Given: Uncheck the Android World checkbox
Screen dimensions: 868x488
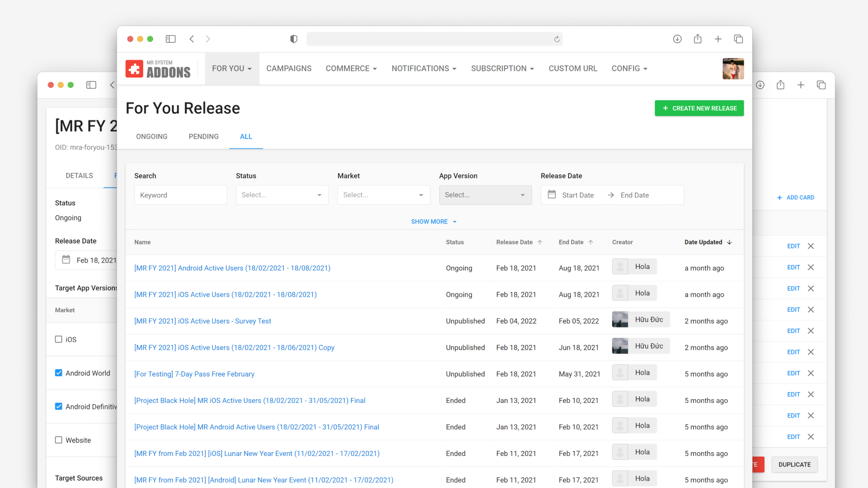Looking at the screenshot, I should (59, 373).
